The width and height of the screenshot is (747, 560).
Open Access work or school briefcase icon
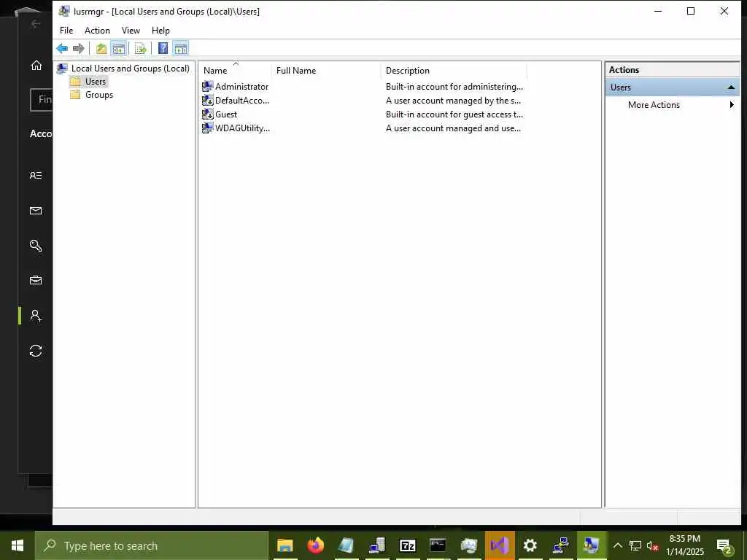pos(36,281)
